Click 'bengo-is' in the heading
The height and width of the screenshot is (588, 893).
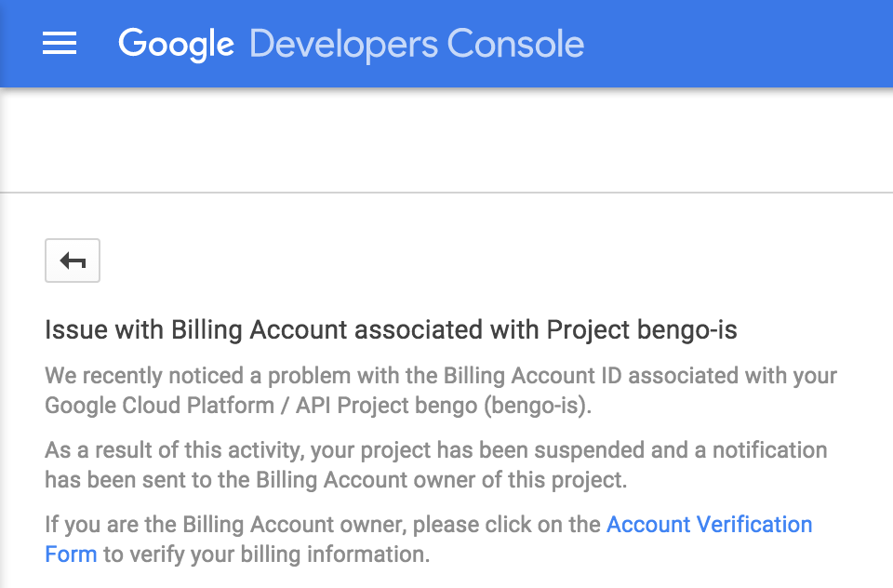click(x=686, y=330)
